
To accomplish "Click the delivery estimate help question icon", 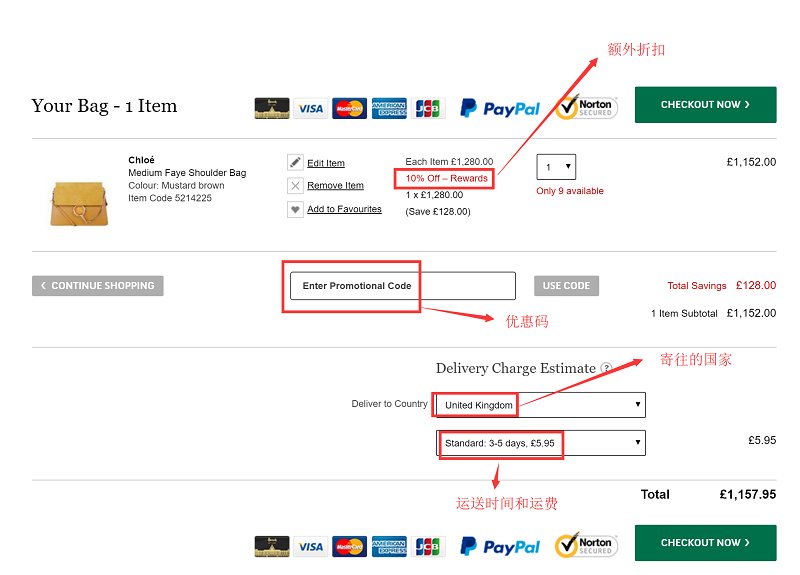I will click(606, 368).
